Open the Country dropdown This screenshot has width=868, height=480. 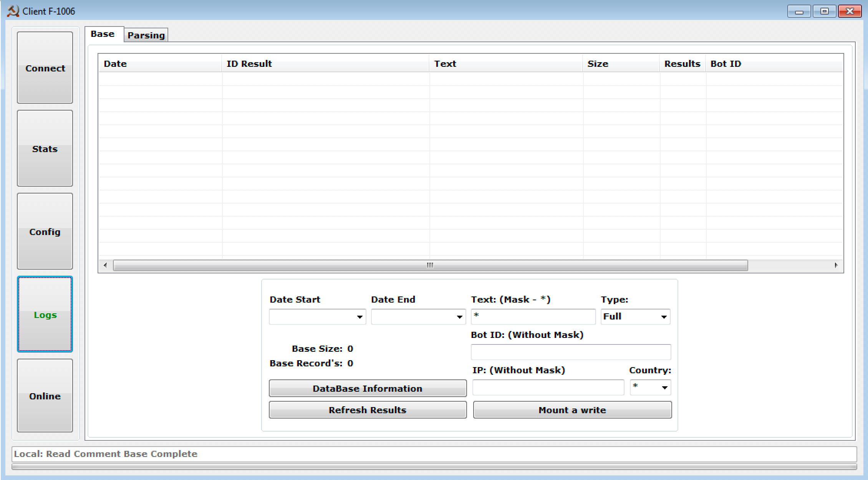664,388
